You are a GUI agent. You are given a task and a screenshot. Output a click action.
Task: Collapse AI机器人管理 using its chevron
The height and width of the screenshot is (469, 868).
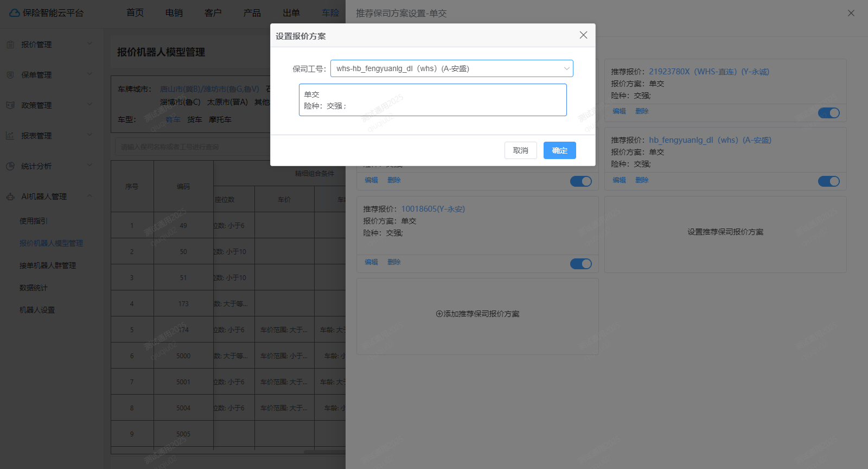(90, 196)
